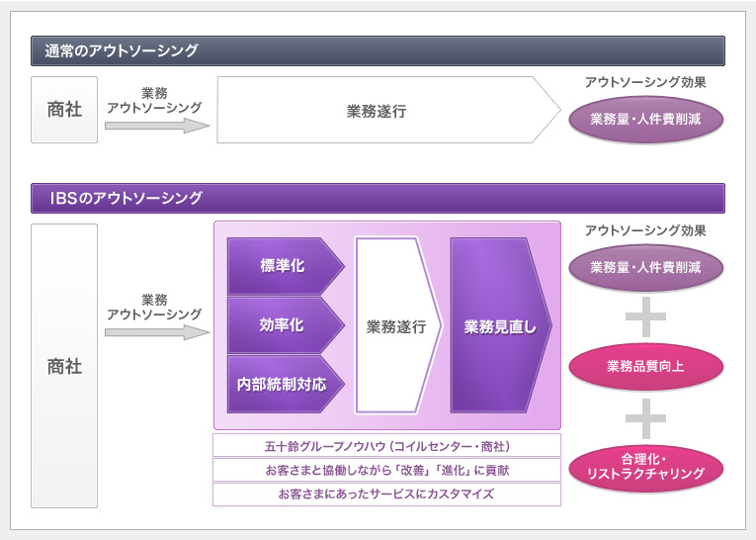The width and height of the screenshot is (756, 540).
Task: Select the purple 標準化 arrow block
Action: (x=283, y=266)
